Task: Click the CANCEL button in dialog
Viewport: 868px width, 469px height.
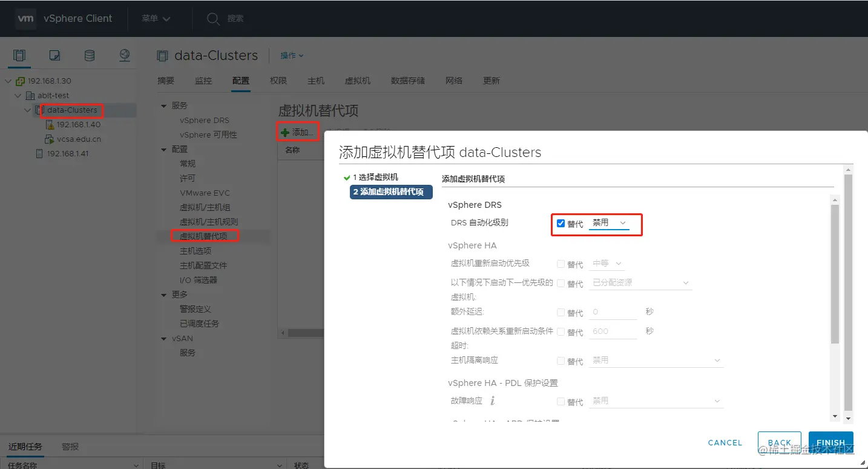Action: click(725, 443)
